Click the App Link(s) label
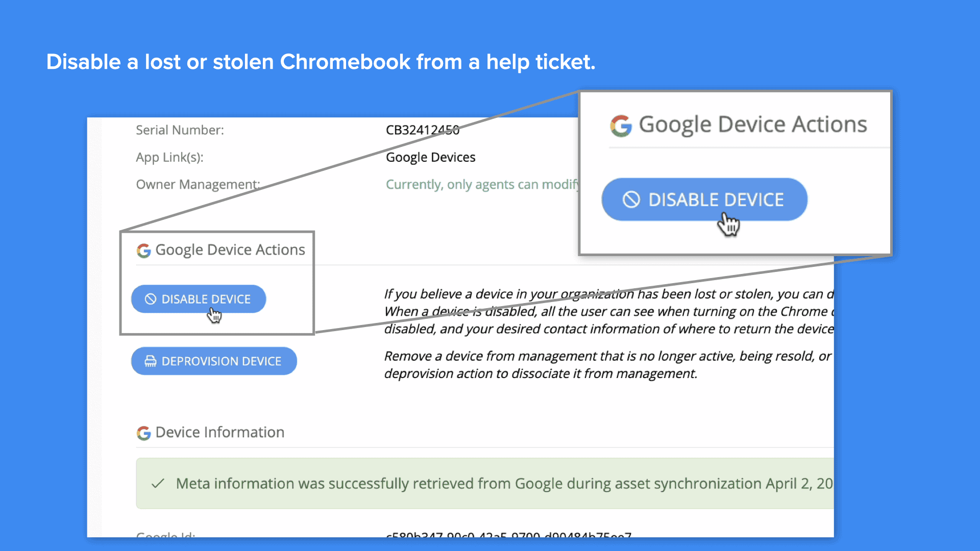 (x=169, y=157)
